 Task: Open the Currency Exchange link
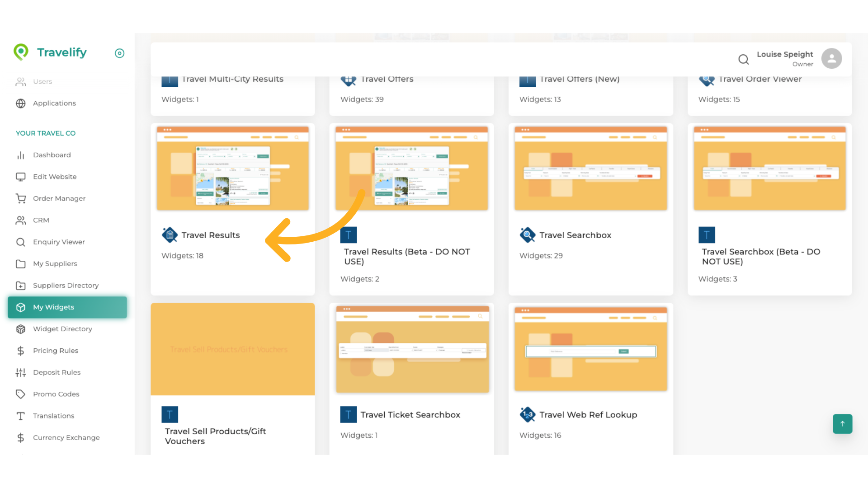(66, 437)
